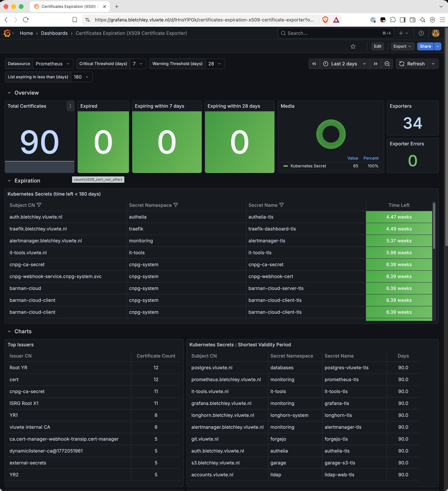Collapse the Overview row
The image size is (448, 491).
[9, 93]
